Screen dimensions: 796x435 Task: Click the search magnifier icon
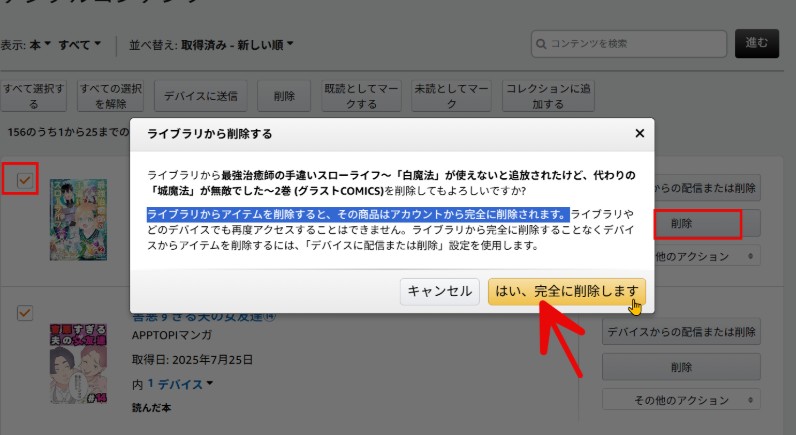pyautogui.click(x=541, y=44)
